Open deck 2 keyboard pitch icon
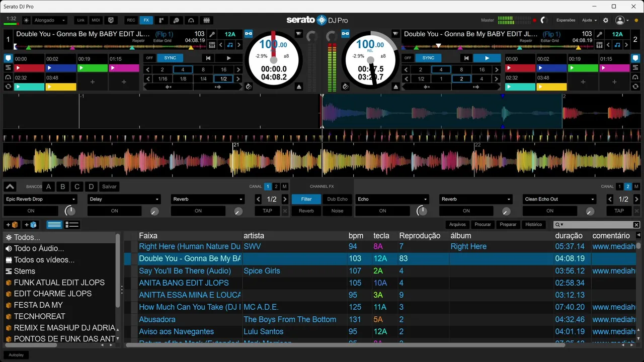The height and width of the screenshot is (362, 644). (600, 45)
